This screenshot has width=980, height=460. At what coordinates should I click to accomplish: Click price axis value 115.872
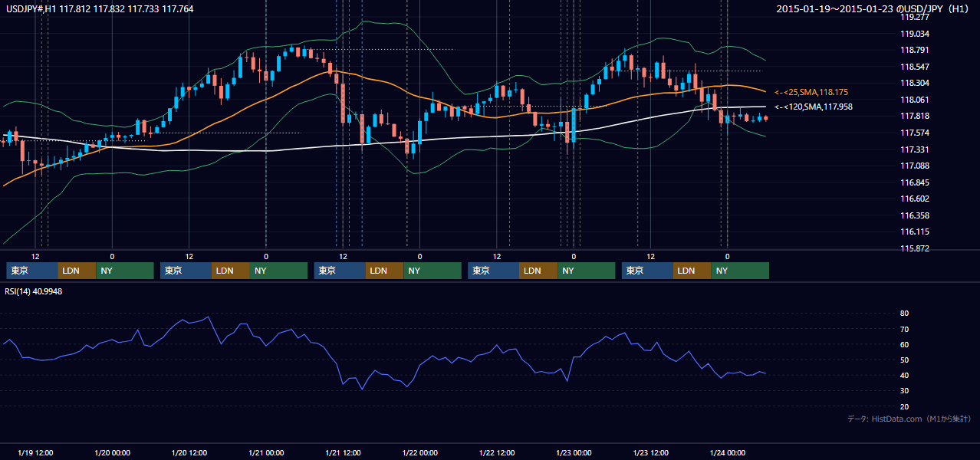tap(915, 248)
